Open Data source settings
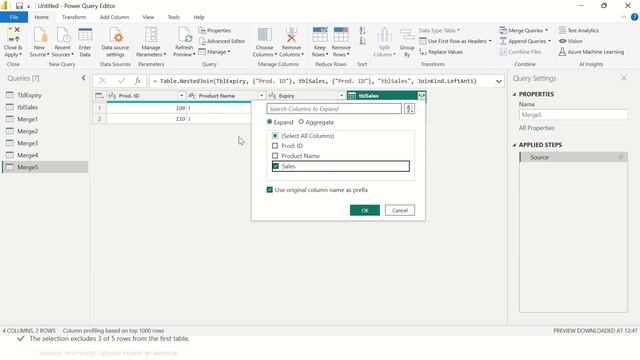 [x=115, y=42]
